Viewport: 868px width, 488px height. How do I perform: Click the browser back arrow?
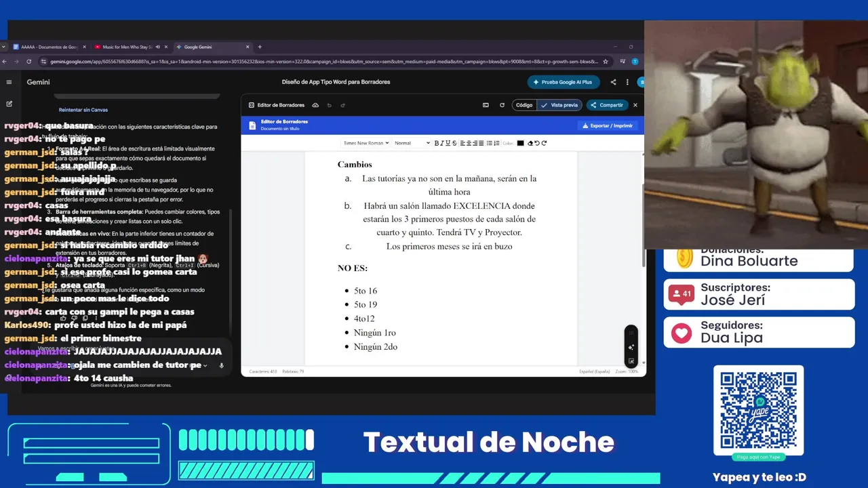4,61
